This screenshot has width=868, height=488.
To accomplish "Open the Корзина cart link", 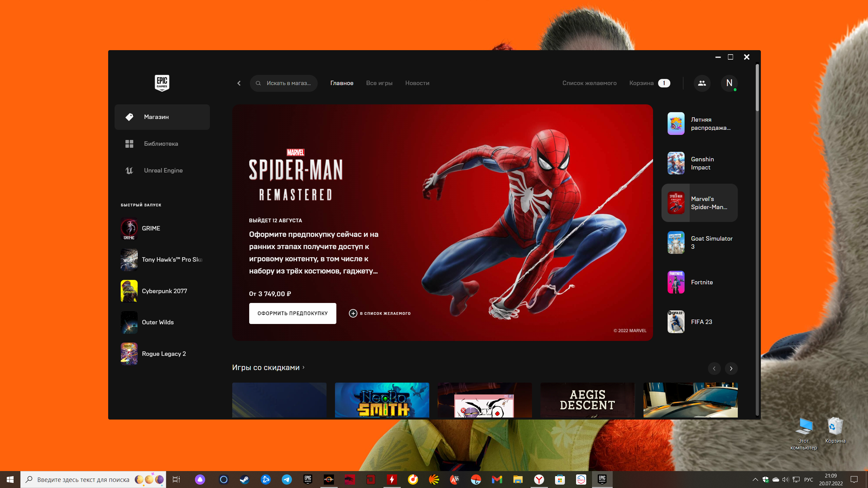I will (x=650, y=83).
